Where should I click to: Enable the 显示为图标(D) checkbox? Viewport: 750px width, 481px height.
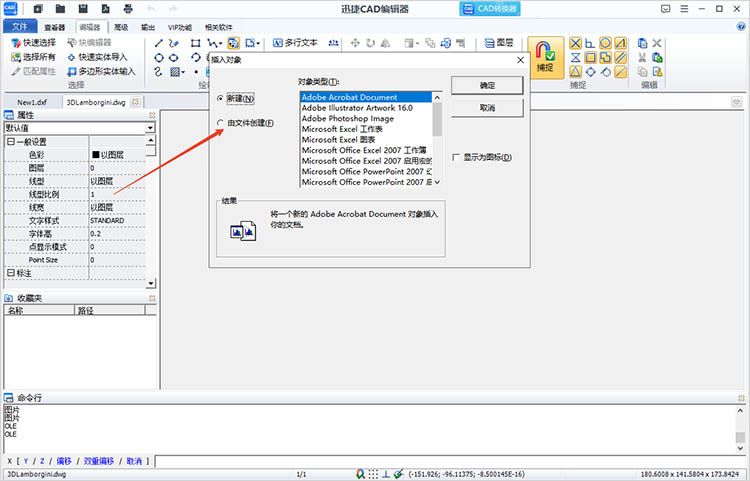(x=455, y=157)
